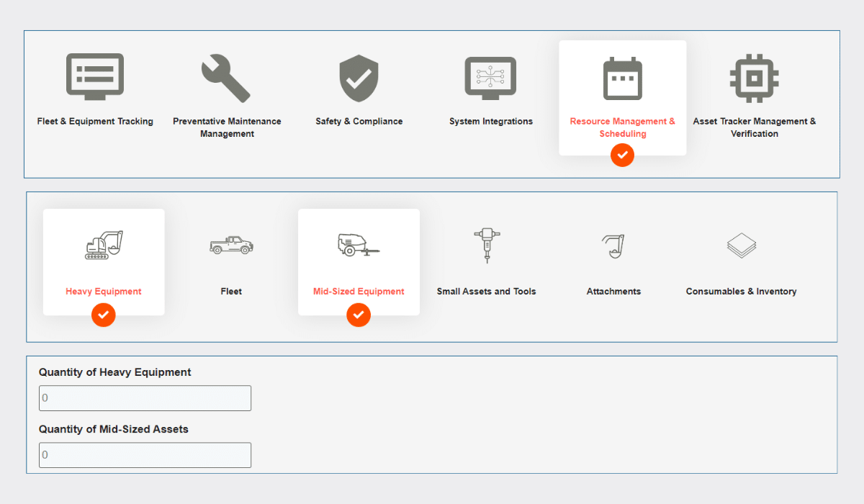
Task: Choose the Fleet pickup truck icon
Action: click(x=231, y=246)
